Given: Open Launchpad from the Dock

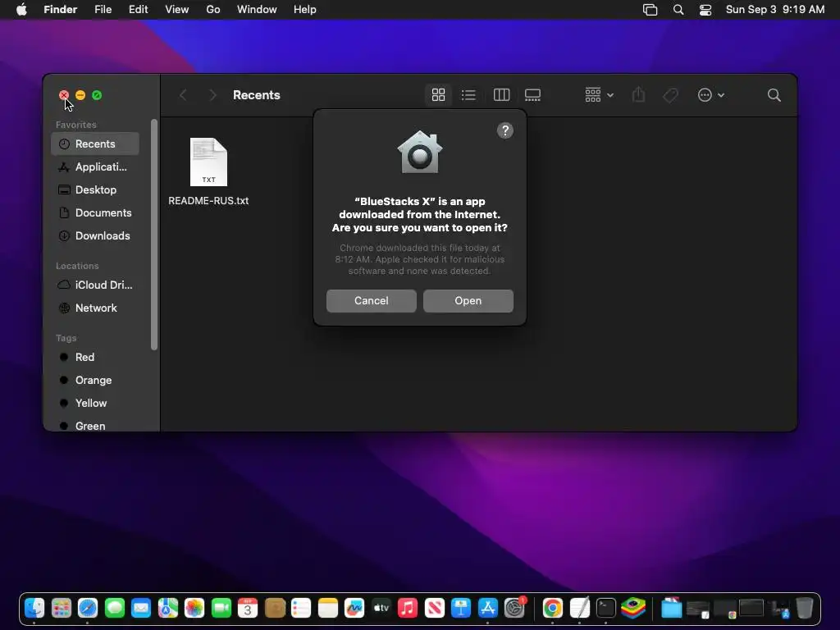Looking at the screenshot, I should [x=61, y=608].
